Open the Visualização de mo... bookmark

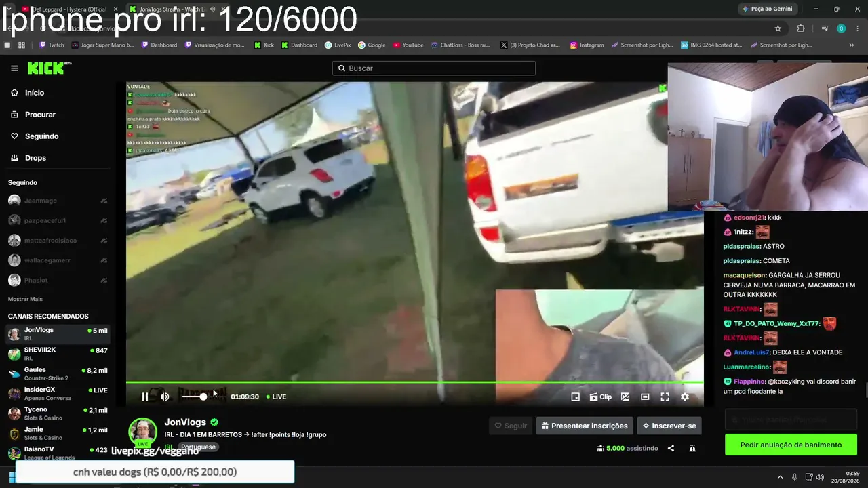point(214,45)
